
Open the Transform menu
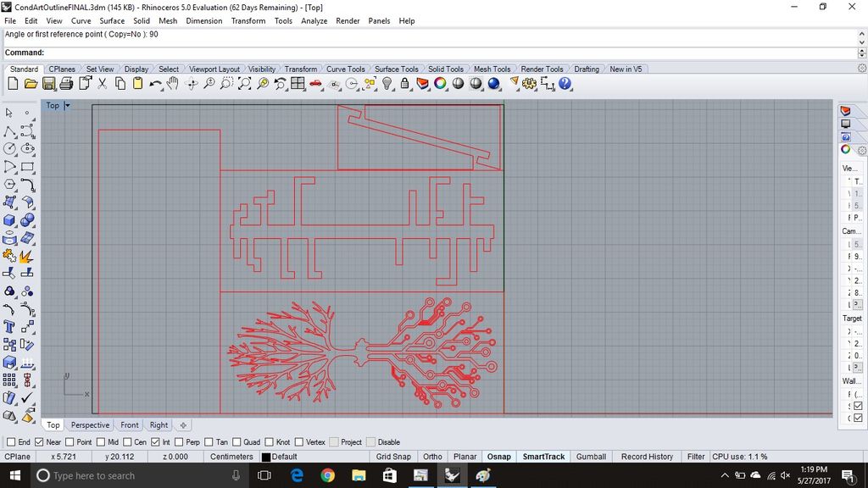pyautogui.click(x=248, y=20)
